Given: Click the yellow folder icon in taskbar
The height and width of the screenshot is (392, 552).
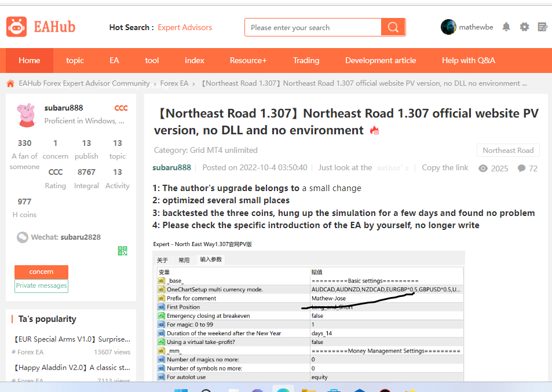Looking at the screenshot, I should pyautogui.click(x=308, y=390).
